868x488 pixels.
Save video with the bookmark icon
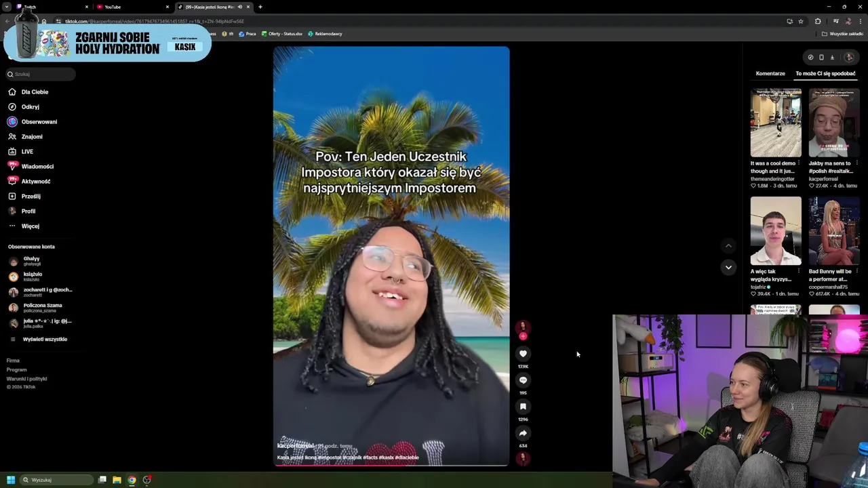(x=523, y=406)
